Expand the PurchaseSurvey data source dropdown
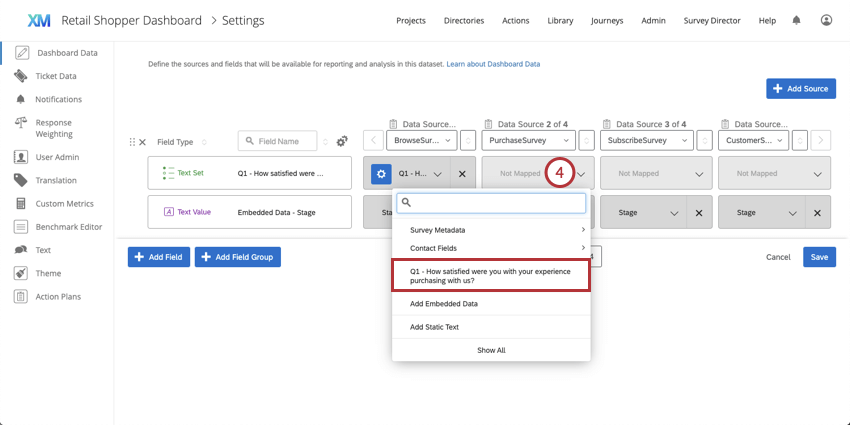This screenshot has width=850, height=425. (528, 141)
